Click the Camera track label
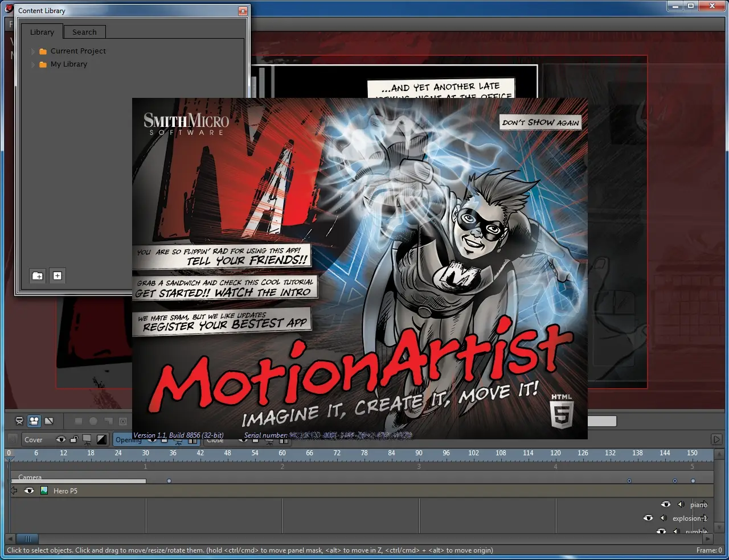The image size is (729, 560). click(x=30, y=477)
